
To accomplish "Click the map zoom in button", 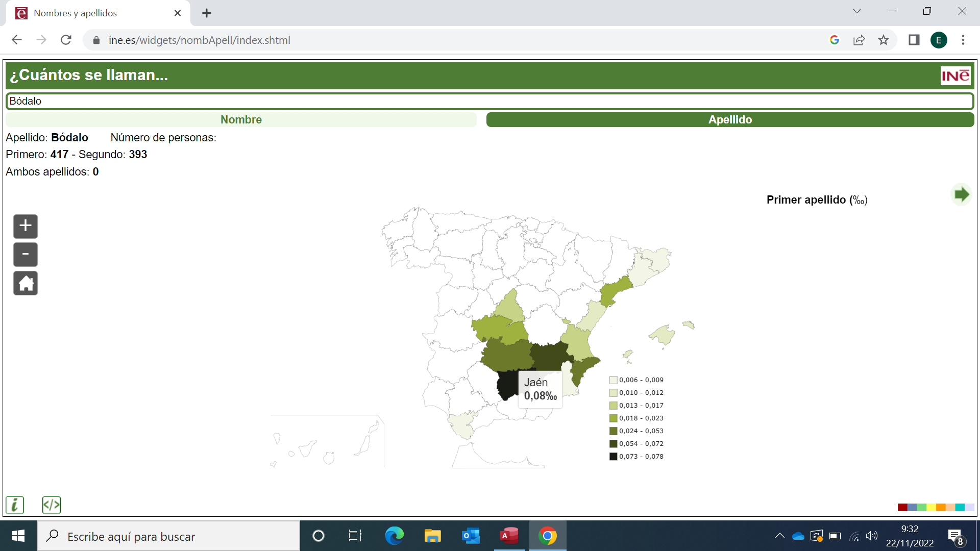I will (x=26, y=226).
